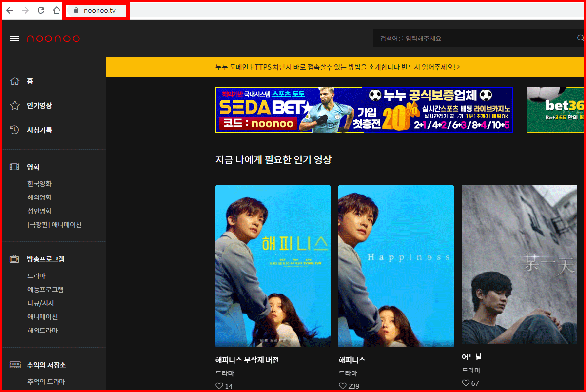Open the yellow HTTPS 차단 notice banner
The height and width of the screenshot is (392, 586).
(x=345, y=67)
